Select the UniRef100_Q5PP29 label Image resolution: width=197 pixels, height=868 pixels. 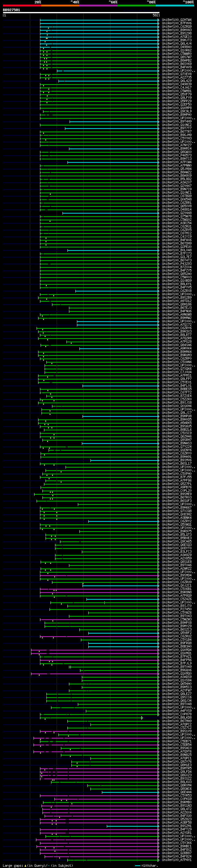(177, 101)
